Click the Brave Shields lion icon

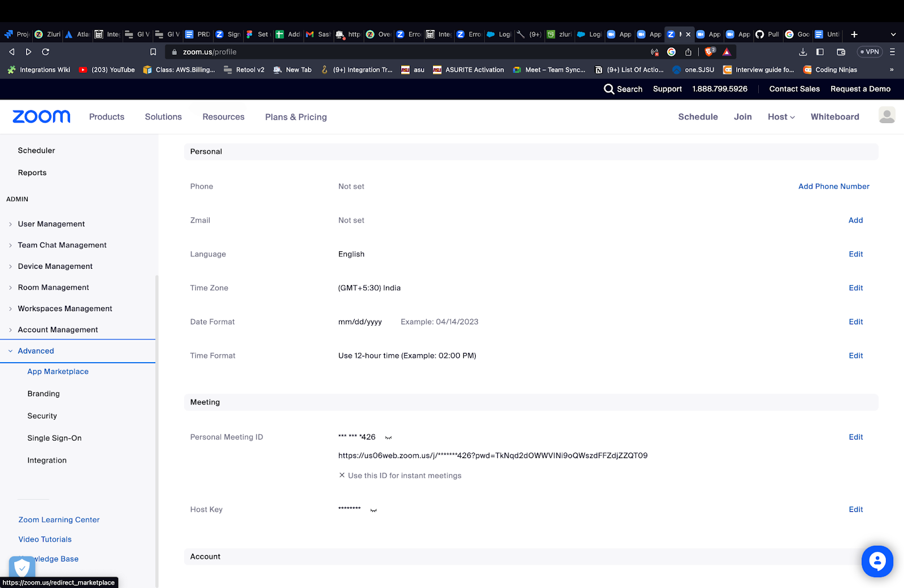(x=710, y=51)
